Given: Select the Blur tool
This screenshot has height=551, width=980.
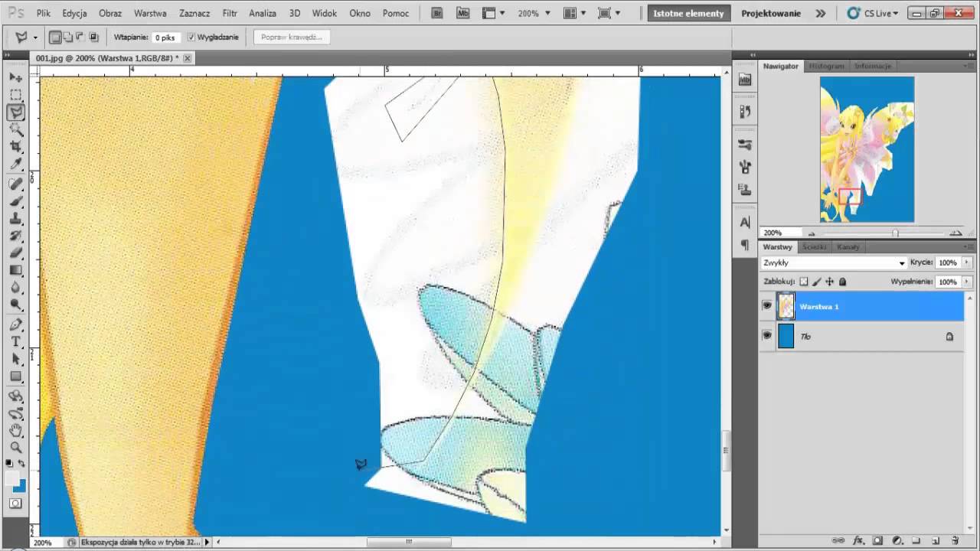Looking at the screenshot, I should point(16,288).
